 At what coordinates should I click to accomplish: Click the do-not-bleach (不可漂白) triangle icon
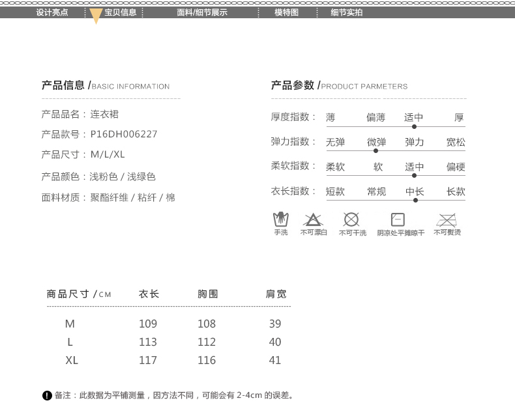[x=313, y=219]
